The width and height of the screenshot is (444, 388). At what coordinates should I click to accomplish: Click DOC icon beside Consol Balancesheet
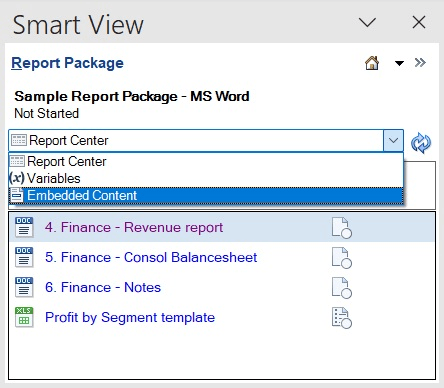tap(24, 257)
